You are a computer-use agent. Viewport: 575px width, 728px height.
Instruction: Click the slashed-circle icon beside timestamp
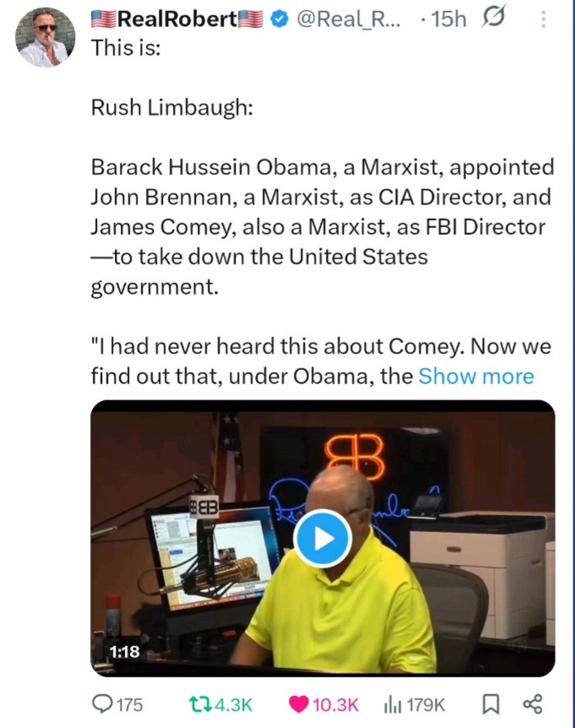click(491, 19)
